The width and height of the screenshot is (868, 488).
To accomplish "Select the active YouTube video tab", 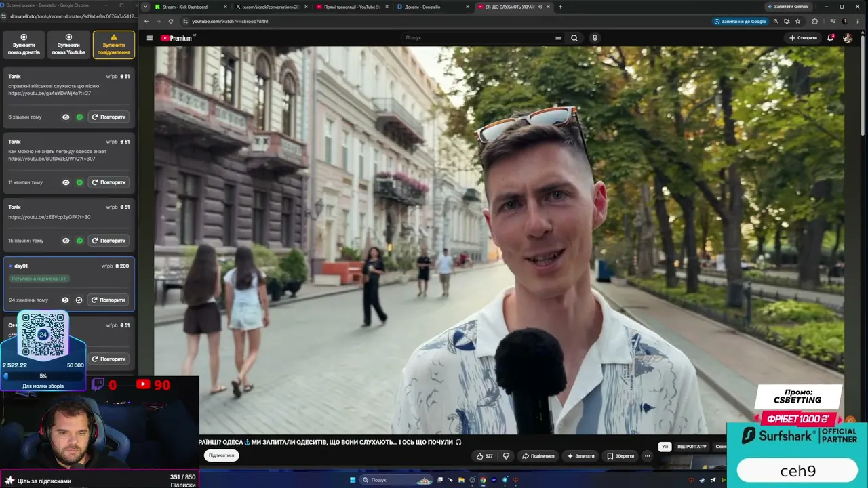I will [513, 7].
